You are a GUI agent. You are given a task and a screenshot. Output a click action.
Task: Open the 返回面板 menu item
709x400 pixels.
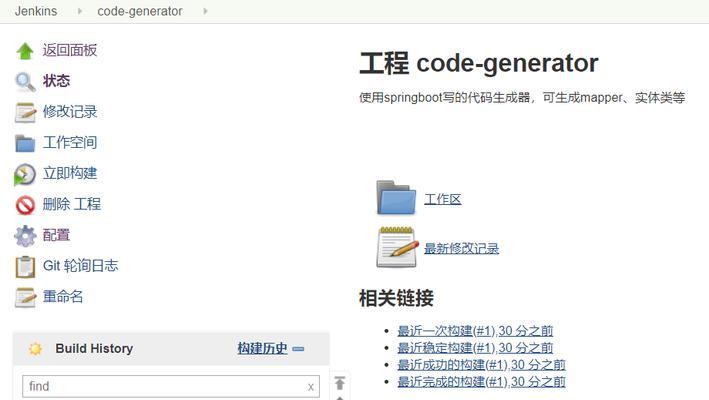coord(70,50)
